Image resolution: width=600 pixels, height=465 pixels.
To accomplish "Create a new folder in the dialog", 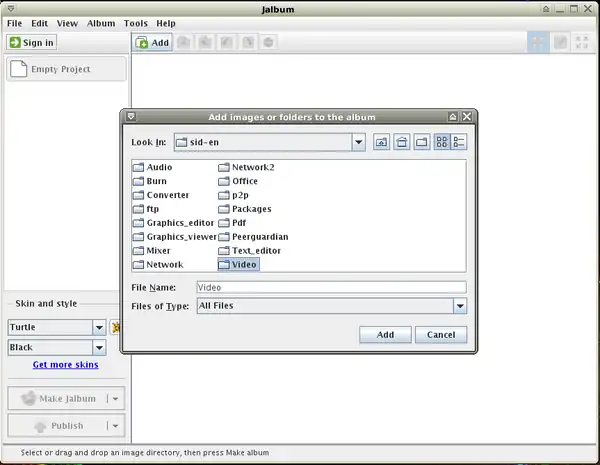I will (x=421, y=143).
